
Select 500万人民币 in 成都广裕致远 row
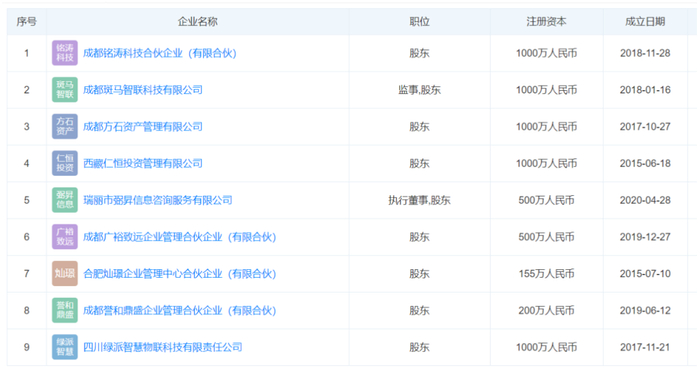[546, 237]
